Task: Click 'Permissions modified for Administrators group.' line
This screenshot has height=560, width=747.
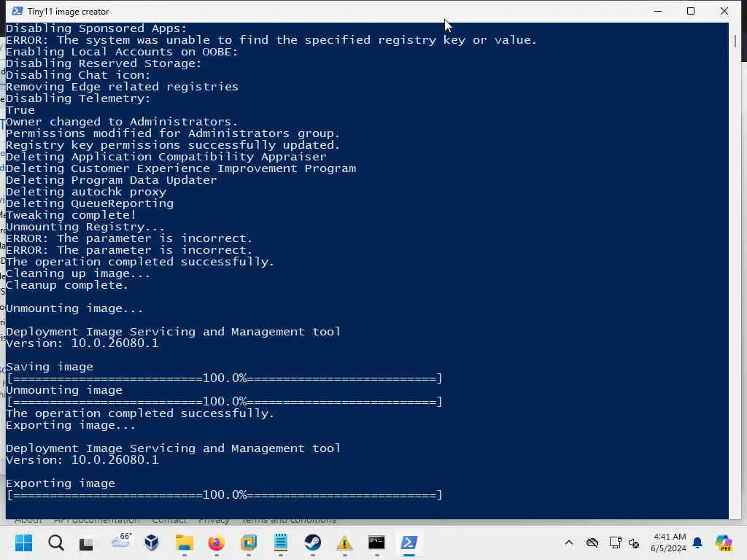Action: pos(173,133)
